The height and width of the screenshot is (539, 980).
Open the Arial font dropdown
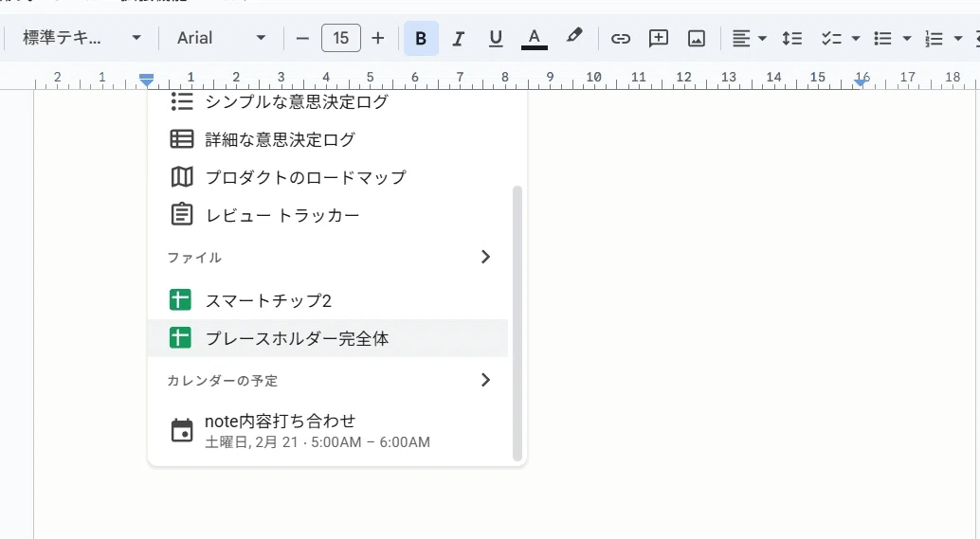pos(221,38)
